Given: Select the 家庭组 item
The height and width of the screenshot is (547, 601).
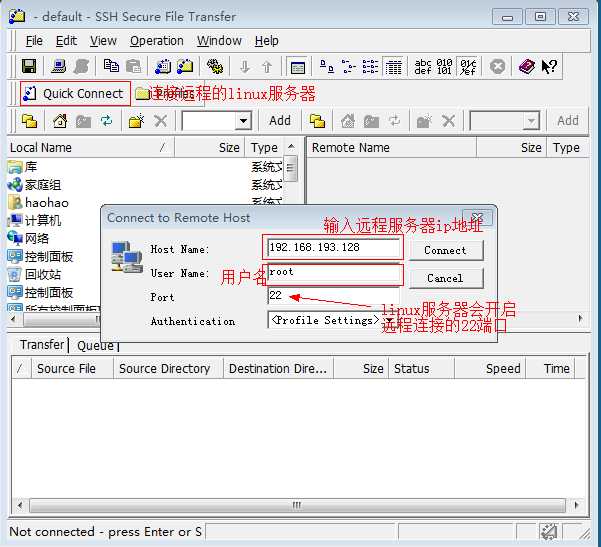Looking at the screenshot, I should 34,185.
